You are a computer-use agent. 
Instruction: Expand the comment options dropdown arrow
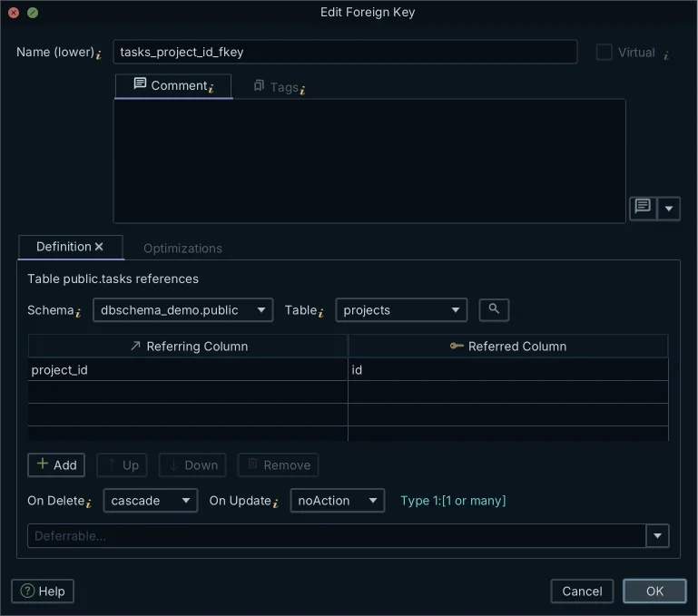click(669, 208)
